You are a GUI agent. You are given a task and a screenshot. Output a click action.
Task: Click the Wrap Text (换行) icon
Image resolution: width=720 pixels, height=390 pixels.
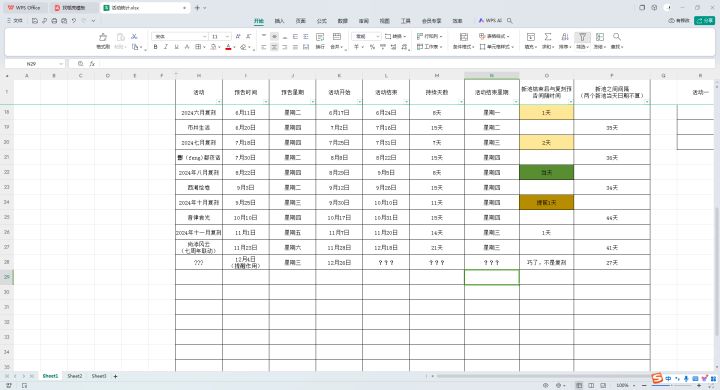click(x=320, y=37)
